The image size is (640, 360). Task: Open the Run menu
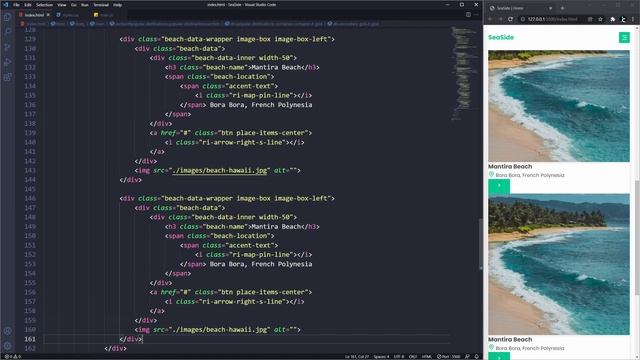tap(84, 5)
